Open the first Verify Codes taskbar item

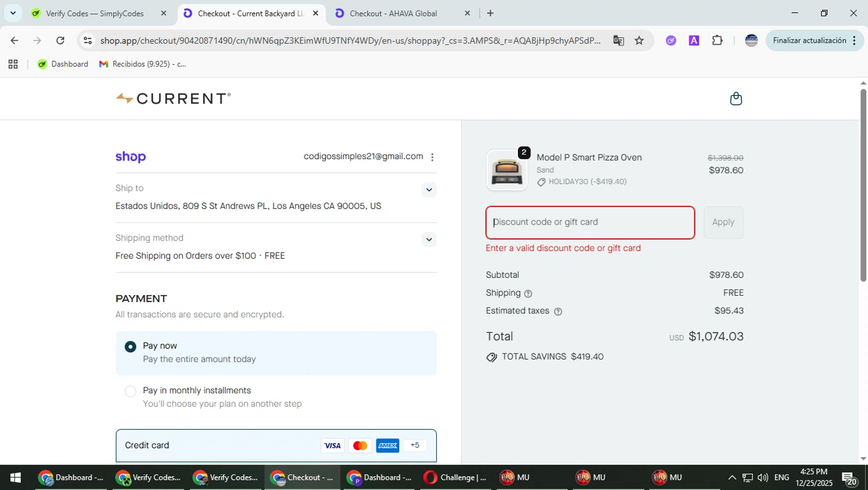149,478
